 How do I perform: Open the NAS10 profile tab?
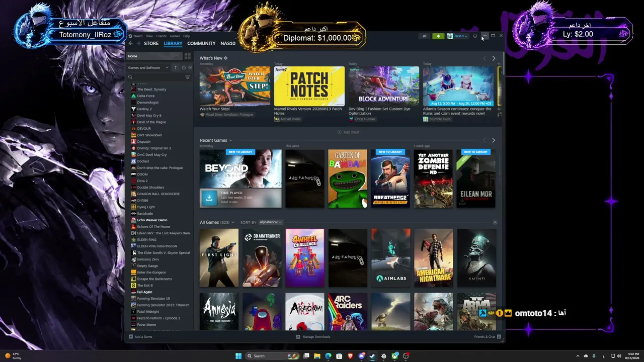pyautogui.click(x=228, y=43)
